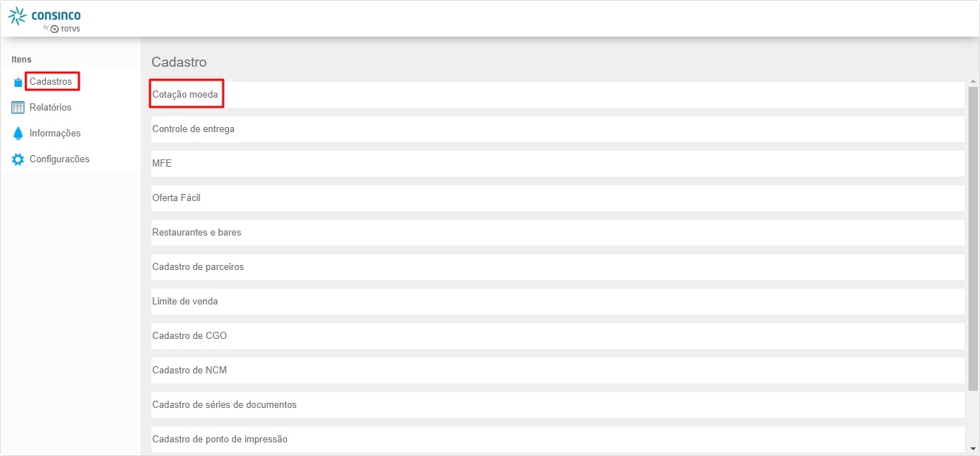The image size is (980, 456).
Task: Open Cadastro de NCM
Action: pos(189,371)
